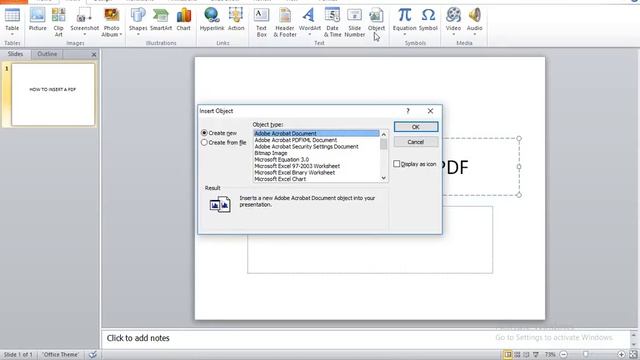Check the Display as icon box
This screenshot has height=360, width=640.
coord(396,164)
